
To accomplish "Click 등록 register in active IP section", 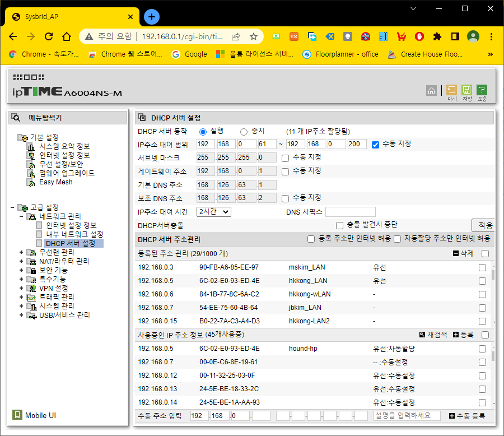I will tap(463, 335).
